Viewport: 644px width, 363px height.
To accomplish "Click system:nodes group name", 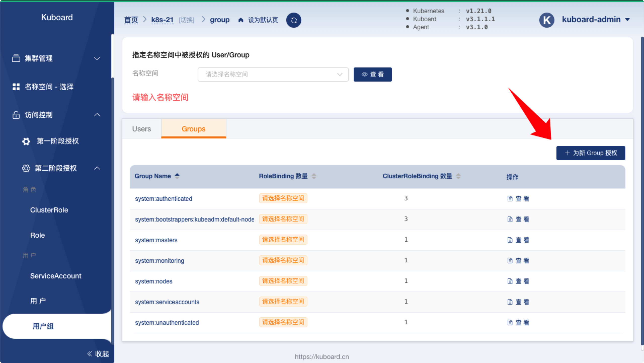I will pyautogui.click(x=154, y=281).
